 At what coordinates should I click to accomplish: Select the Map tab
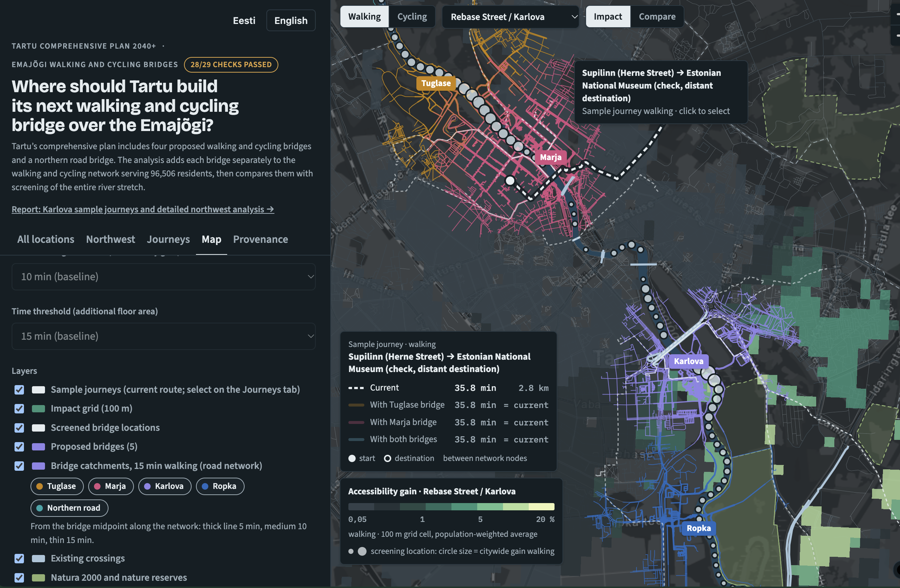click(211, 239)
